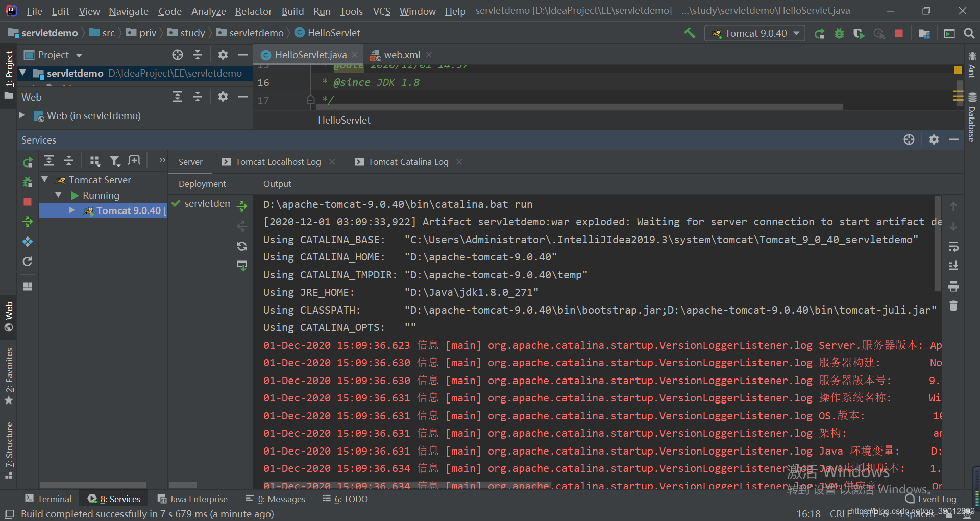Open the Terminal tool window
The image size is (980, 521).
48,499
